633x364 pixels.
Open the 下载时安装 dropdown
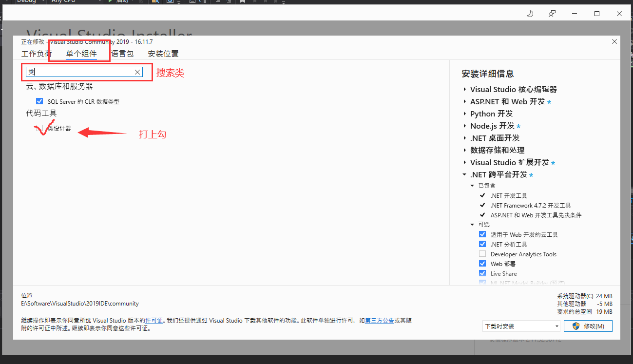click(521, 326)
